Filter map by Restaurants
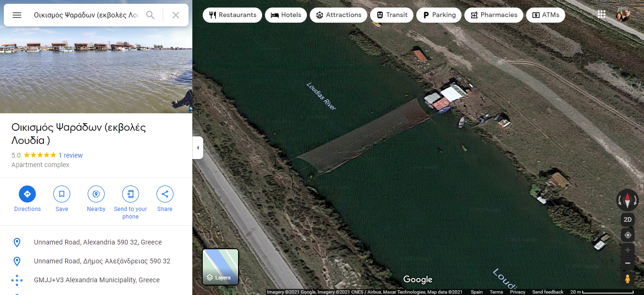 click(x=232, y=15)
